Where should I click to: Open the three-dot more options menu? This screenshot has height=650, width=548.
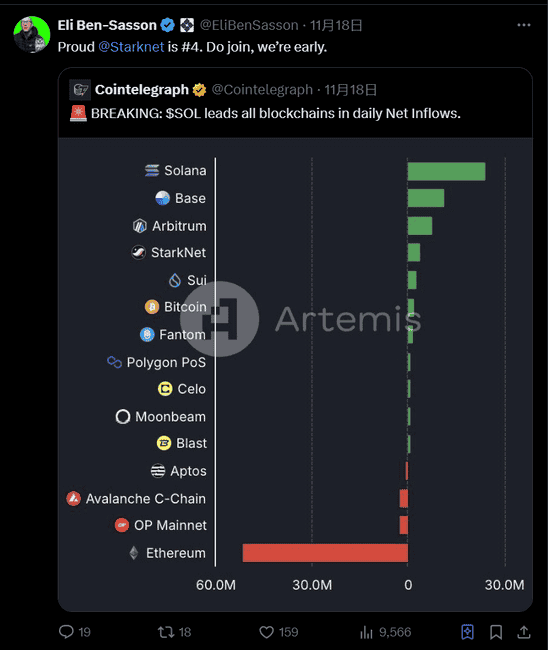click(524, 25)
